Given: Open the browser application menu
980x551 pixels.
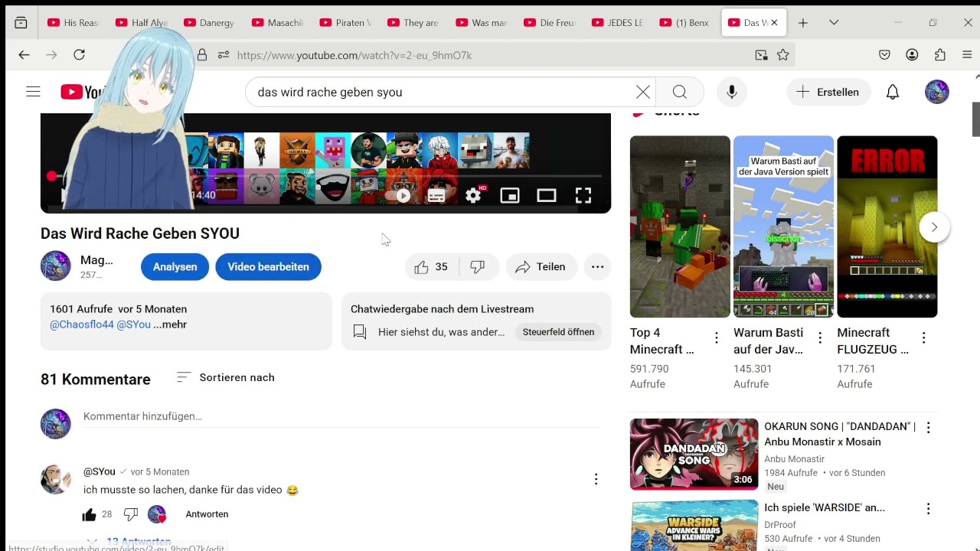Looking at the screenshot, I should click(967, 55).
